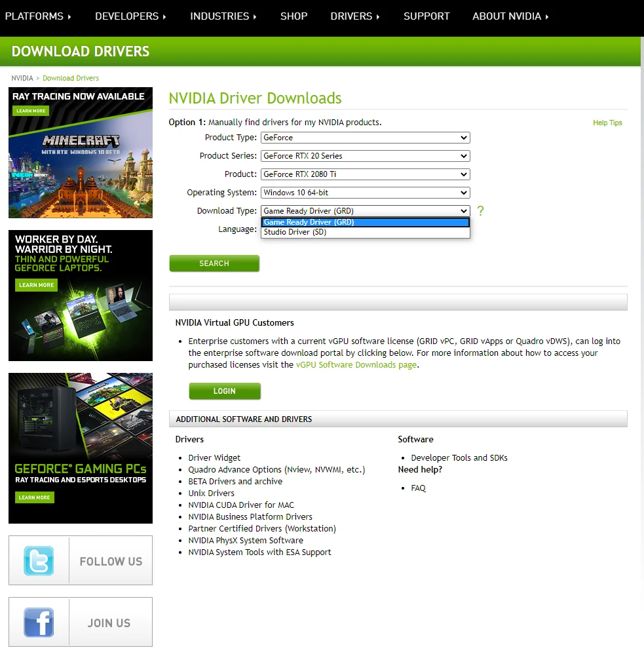644x656 pixels.
Task: Go to the Support page
Action: coord(426,16)
